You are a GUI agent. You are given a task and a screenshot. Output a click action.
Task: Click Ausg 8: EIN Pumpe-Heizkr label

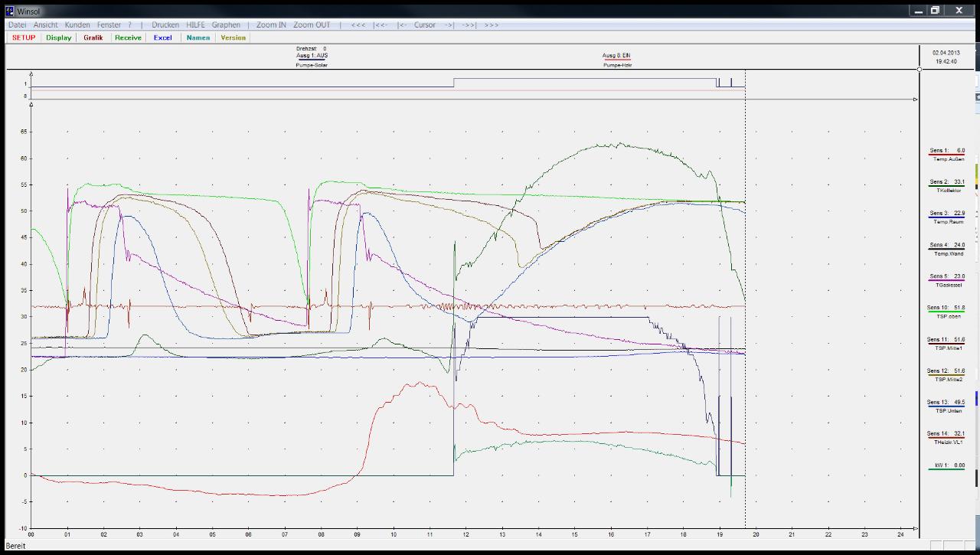(x=617, y=60)
